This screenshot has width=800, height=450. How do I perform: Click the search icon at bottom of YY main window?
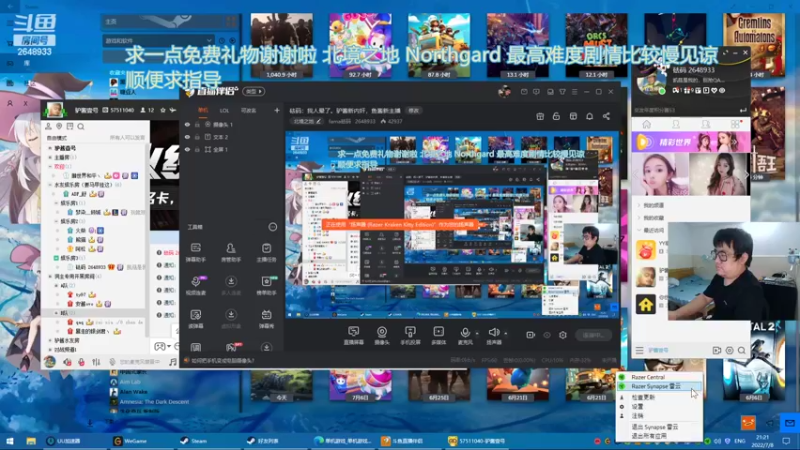(x=741, y=351)
